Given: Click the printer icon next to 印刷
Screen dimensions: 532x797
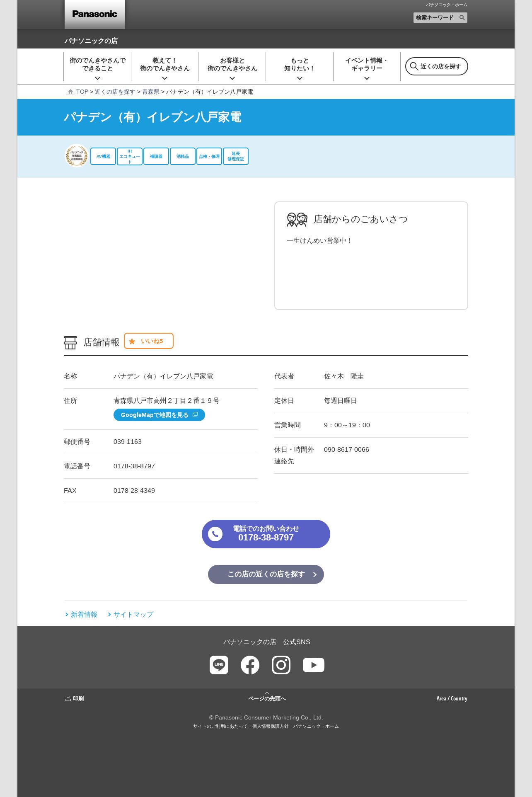Looking at the screenshot, I should coord(68,699).
